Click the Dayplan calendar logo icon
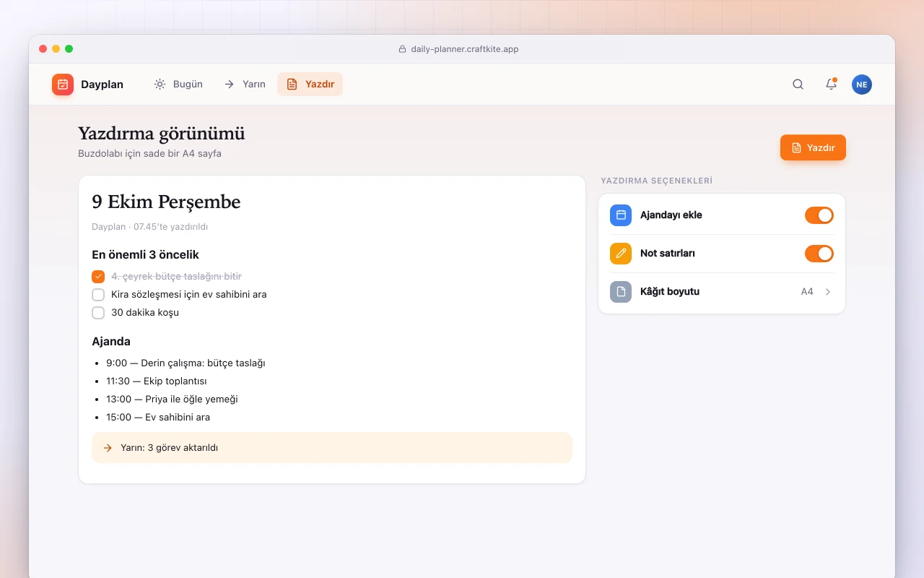Viewport: 924px width, 578px height. pyautogui.click(x=63, y=85)
